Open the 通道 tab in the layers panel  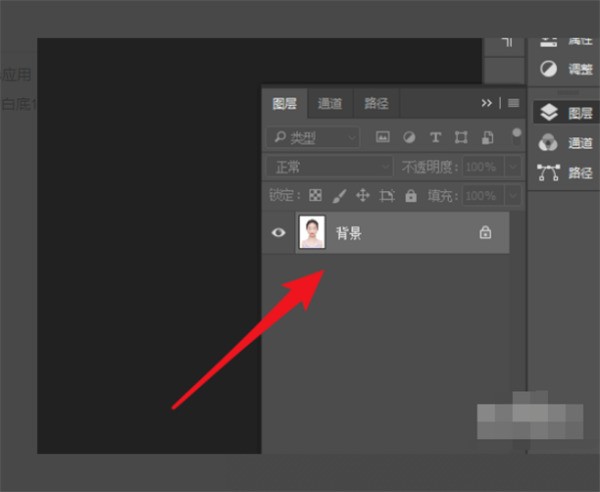pos(330,103)
